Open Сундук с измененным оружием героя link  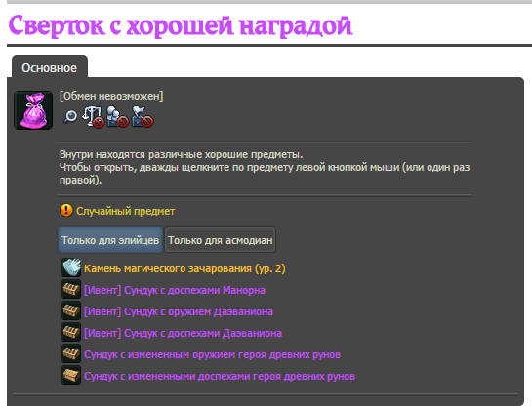(x=213, y=354)
